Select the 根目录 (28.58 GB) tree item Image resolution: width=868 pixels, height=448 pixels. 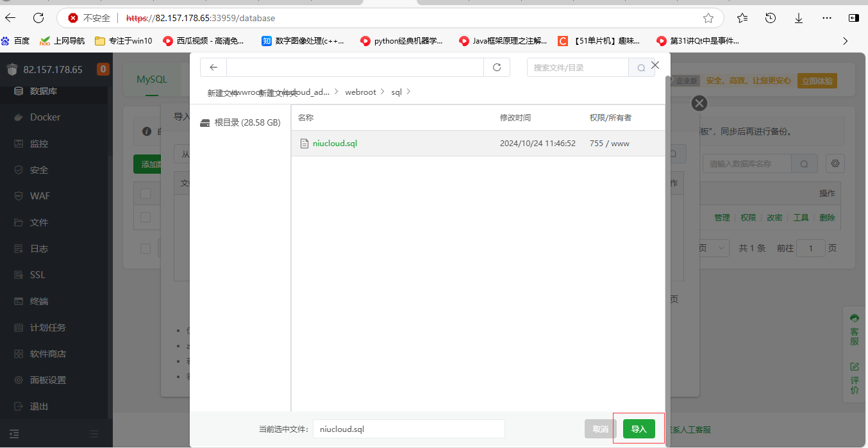coord(247,122)
